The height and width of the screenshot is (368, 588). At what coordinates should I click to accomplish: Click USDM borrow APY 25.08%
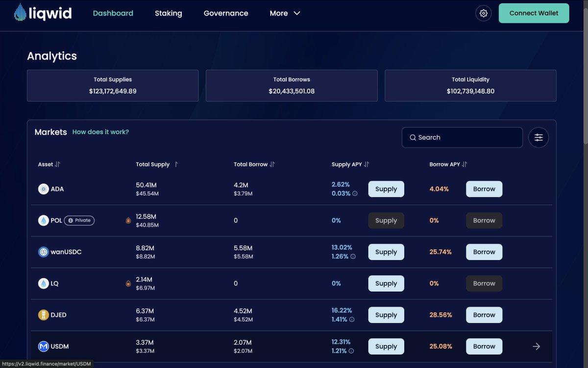(x=441, y=346)
